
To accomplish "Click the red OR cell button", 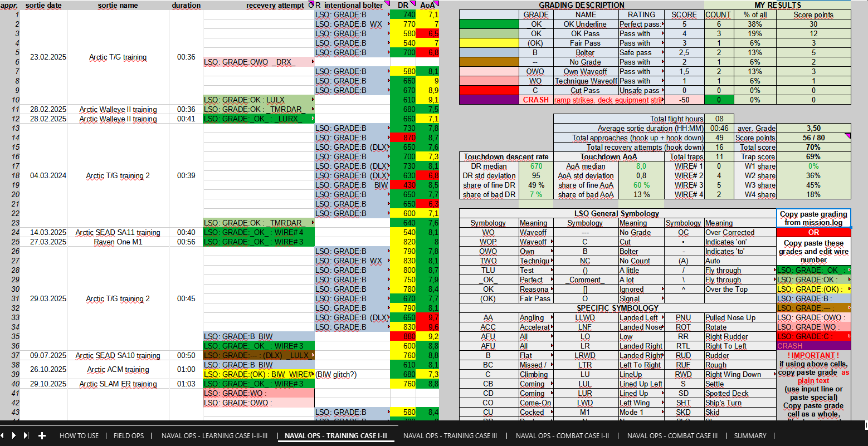I will point(813,232).
